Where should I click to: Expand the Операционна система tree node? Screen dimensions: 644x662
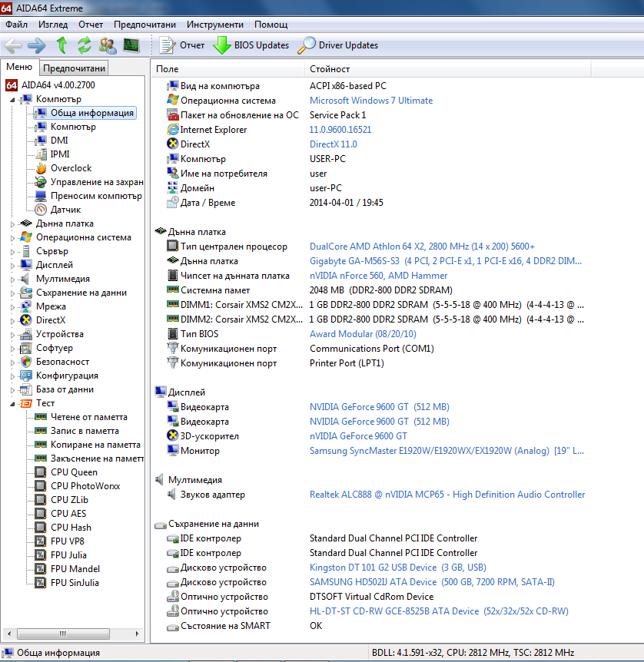coord(12,238)
